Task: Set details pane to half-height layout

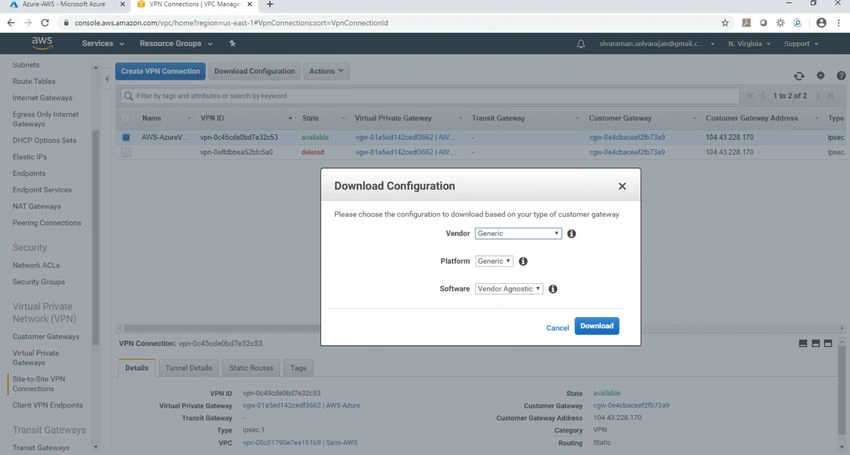Action: tap(815, 343)
